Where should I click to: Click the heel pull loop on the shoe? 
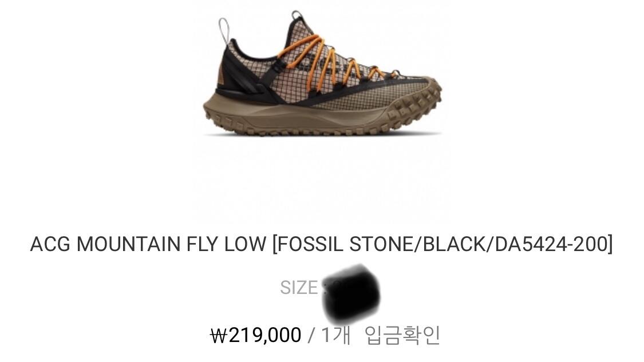click(224, 30)
